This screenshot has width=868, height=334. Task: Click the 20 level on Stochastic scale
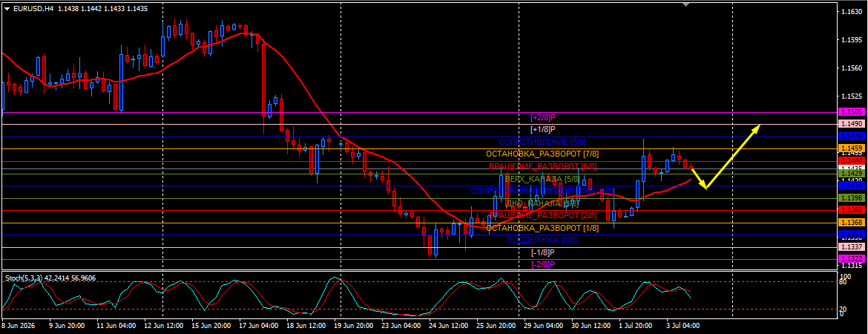pyautogui.click(x=844, y=309)
